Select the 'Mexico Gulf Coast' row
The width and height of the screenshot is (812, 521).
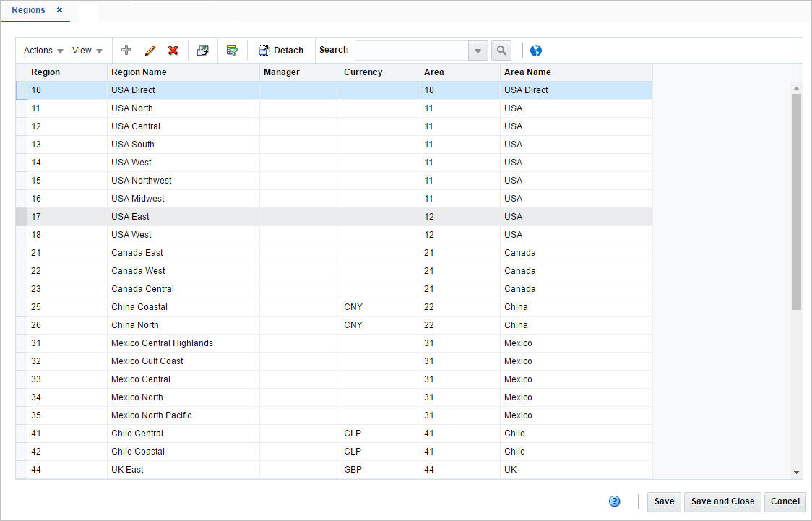click(x=334, y=361)
